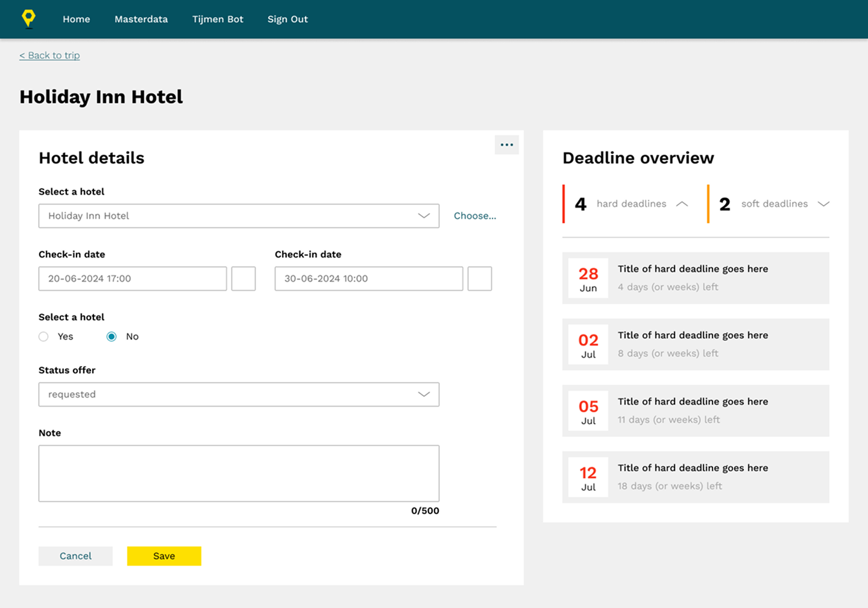Click the date field showing 30-06-2024 10:00
This screenshot has height=608, width=868.
[369, 279]
